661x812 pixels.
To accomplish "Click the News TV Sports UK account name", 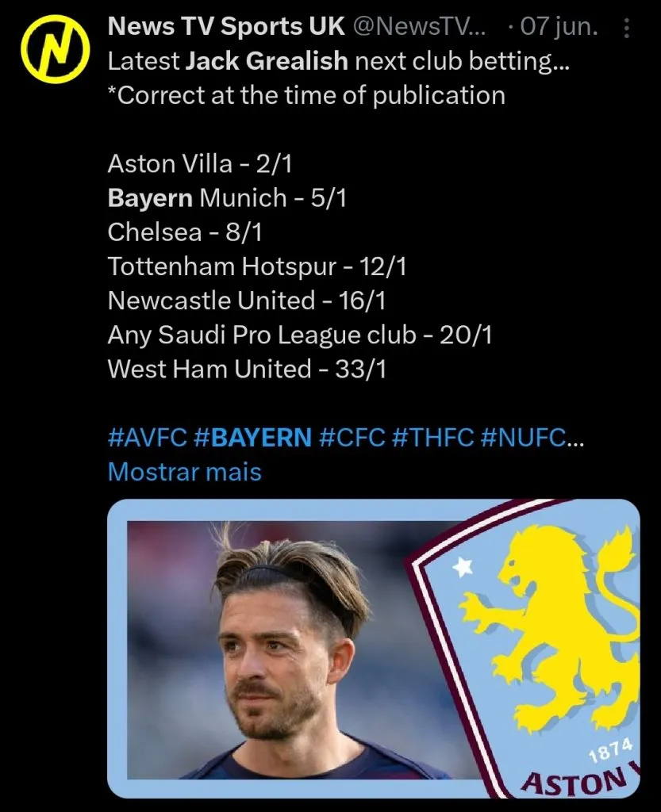I will [226, 26].
